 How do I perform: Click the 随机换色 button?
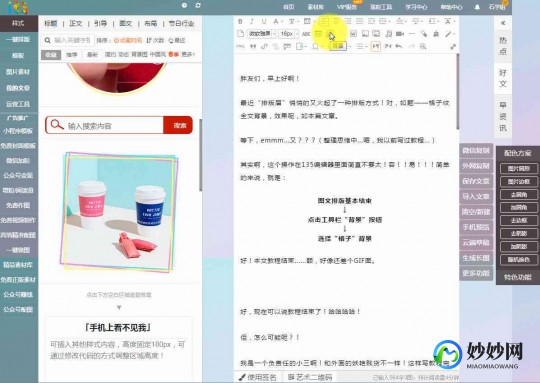click(519, 260)
